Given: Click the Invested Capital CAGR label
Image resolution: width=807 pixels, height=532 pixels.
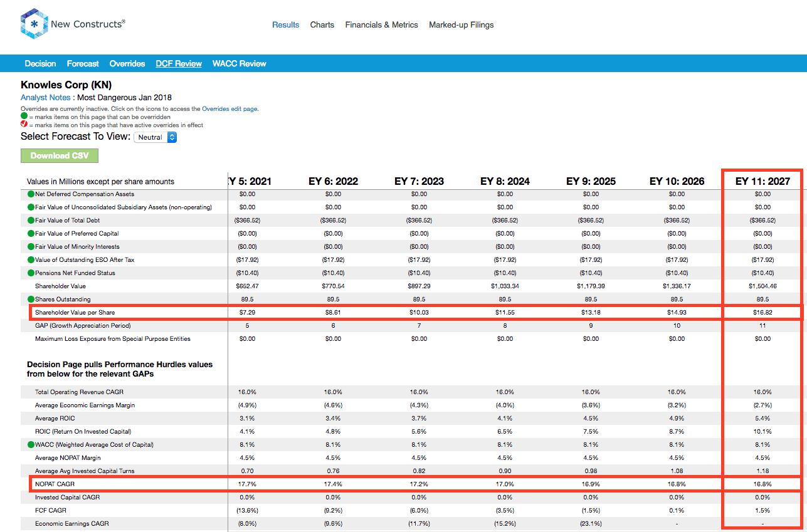Looking at the screenshot, I should [68, 497].
